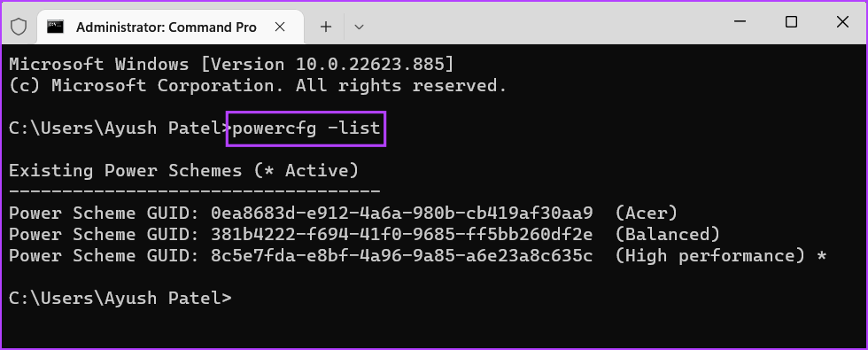
Task: Maximize the terminal window
Action: [x=791, y=22]
